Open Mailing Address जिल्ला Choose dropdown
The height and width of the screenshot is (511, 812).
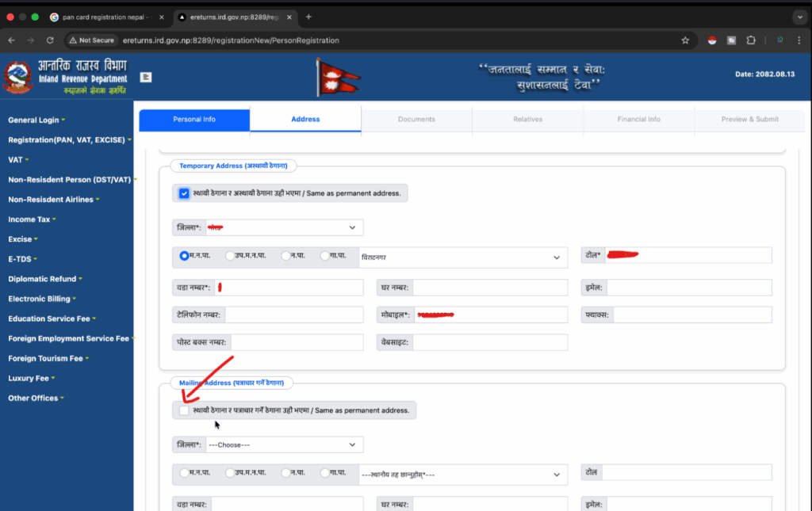click(284, 444)
